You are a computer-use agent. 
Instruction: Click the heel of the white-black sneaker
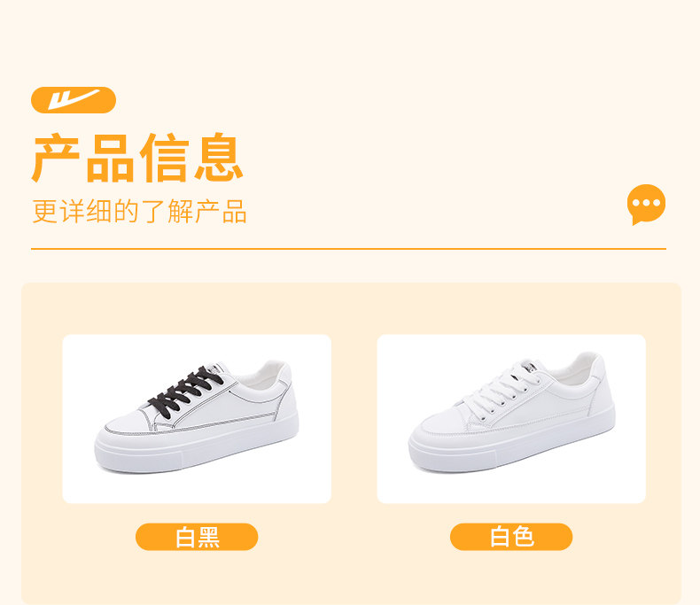point(285,392)
